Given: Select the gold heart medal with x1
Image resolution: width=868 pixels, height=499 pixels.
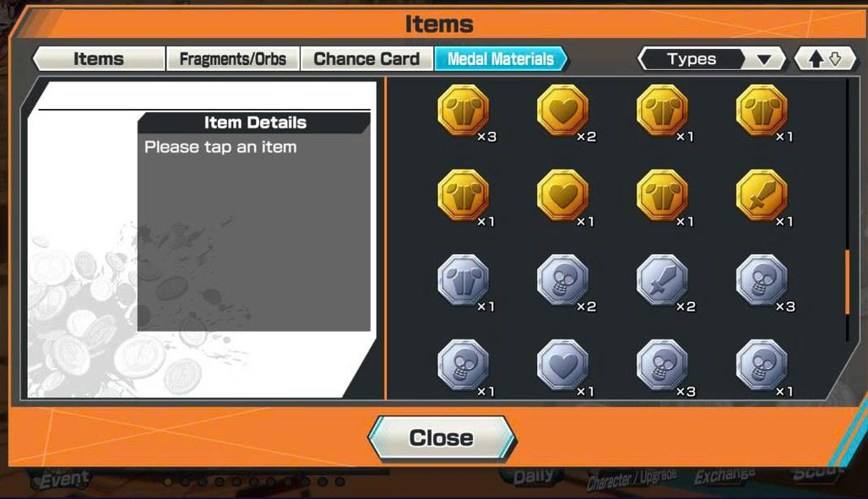Looking at the screenshot, I should (563, 195).
